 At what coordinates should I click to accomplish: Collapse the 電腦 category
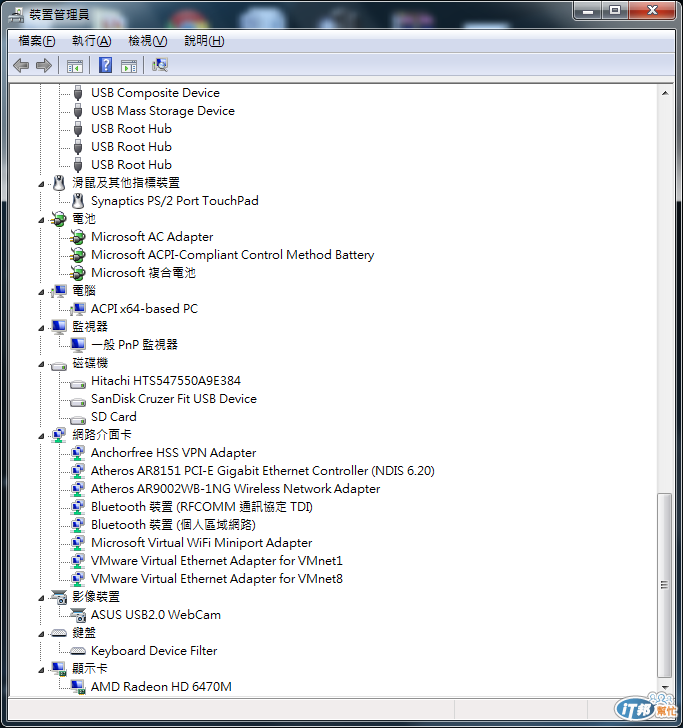pos(41,292)
